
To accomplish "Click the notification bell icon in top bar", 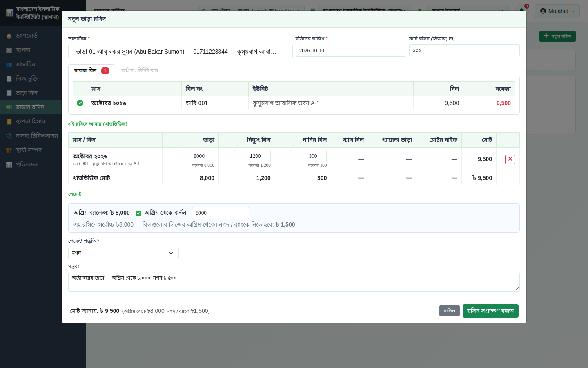I will click(x=522, y=10).
